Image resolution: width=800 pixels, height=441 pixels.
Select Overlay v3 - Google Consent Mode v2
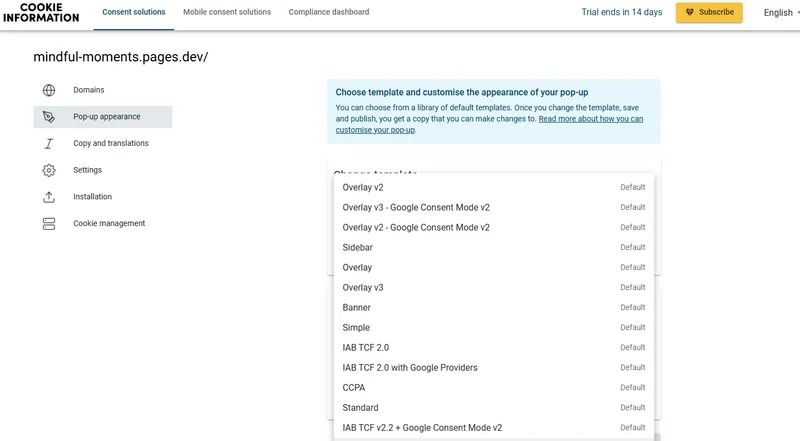[494, 207]
